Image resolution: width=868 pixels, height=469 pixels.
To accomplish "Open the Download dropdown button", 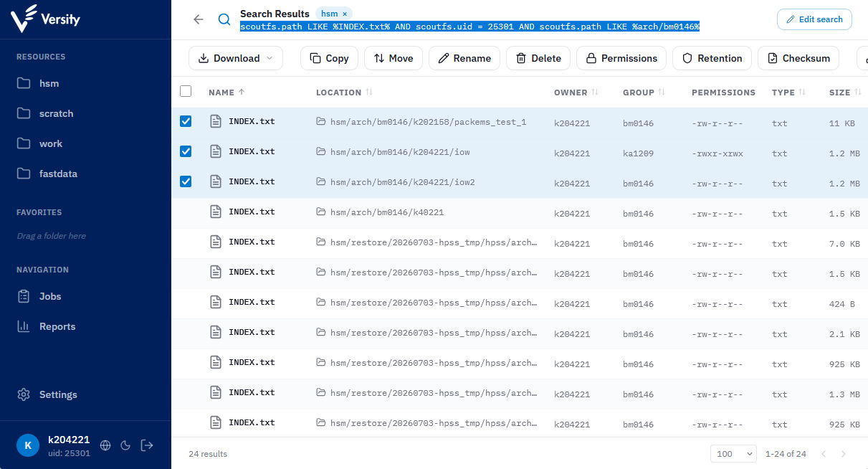I will click(x=236, y=58).
